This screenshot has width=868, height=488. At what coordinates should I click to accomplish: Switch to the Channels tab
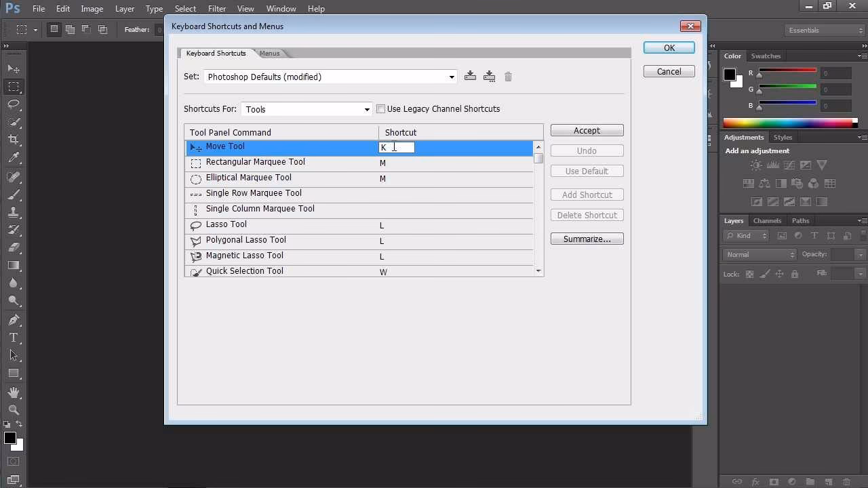point(767,220)
